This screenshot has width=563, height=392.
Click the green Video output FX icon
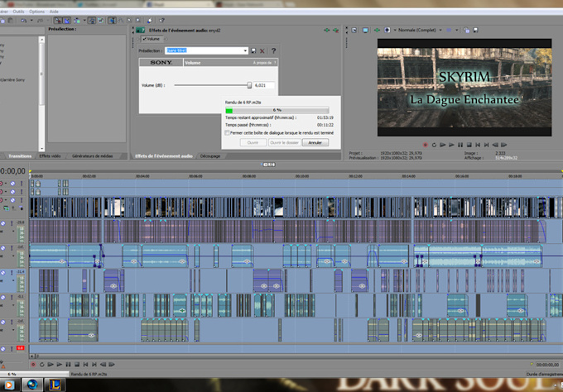(x=377, y=30)
